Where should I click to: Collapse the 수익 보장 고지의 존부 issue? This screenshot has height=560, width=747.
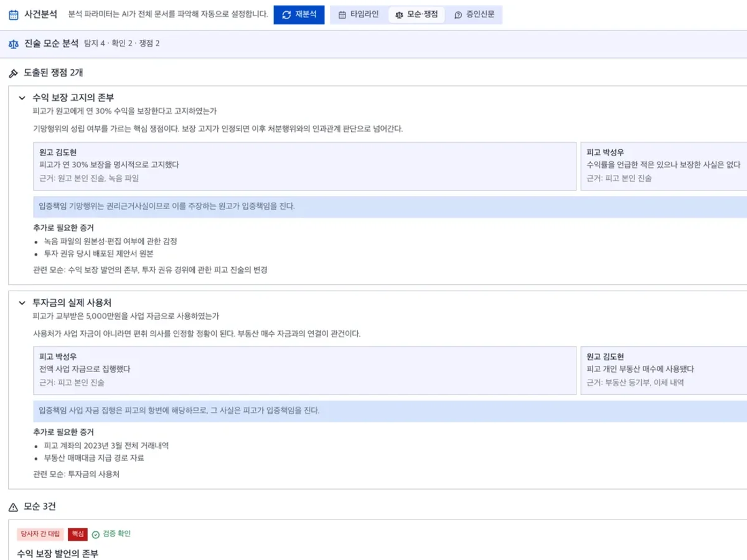[x=22, y=98]
